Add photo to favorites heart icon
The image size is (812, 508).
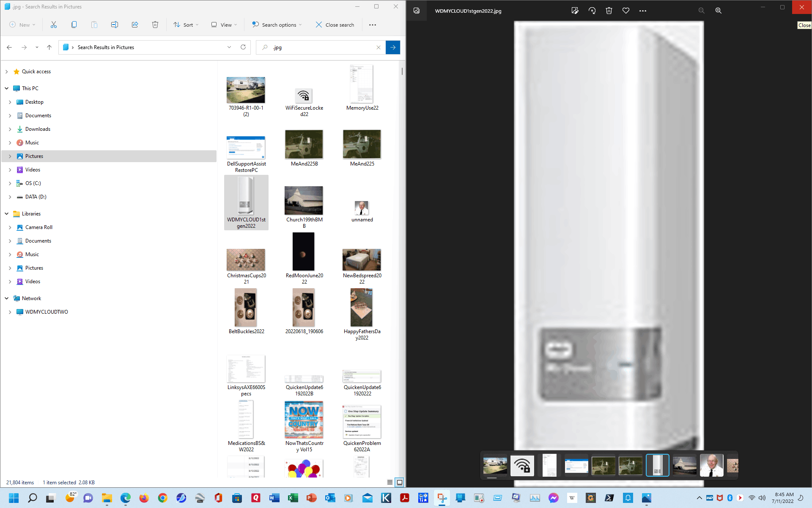(626, 11)
